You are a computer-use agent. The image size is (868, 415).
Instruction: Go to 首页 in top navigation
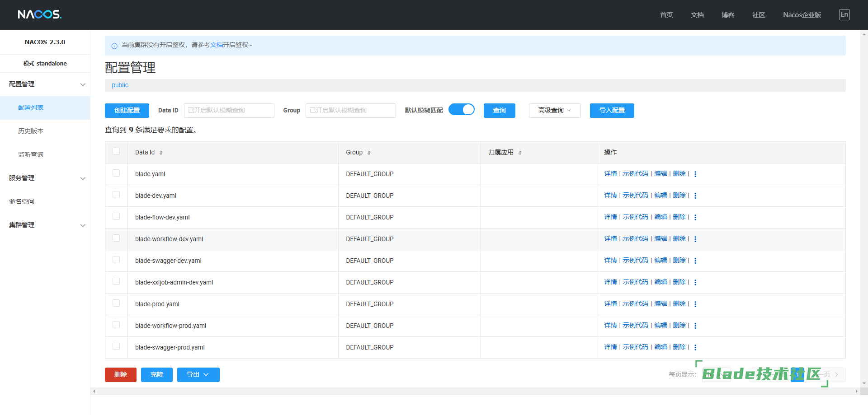tap(666, 15)
